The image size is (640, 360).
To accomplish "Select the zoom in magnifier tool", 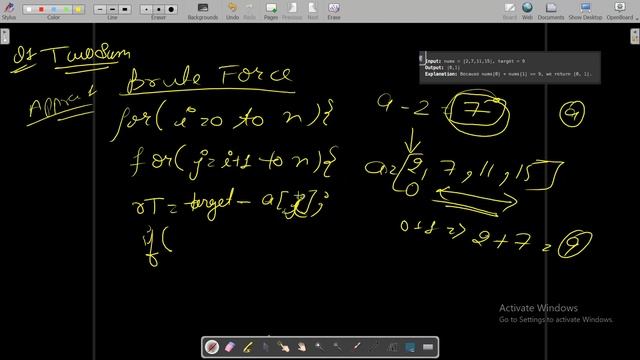I will pos(320,347).
